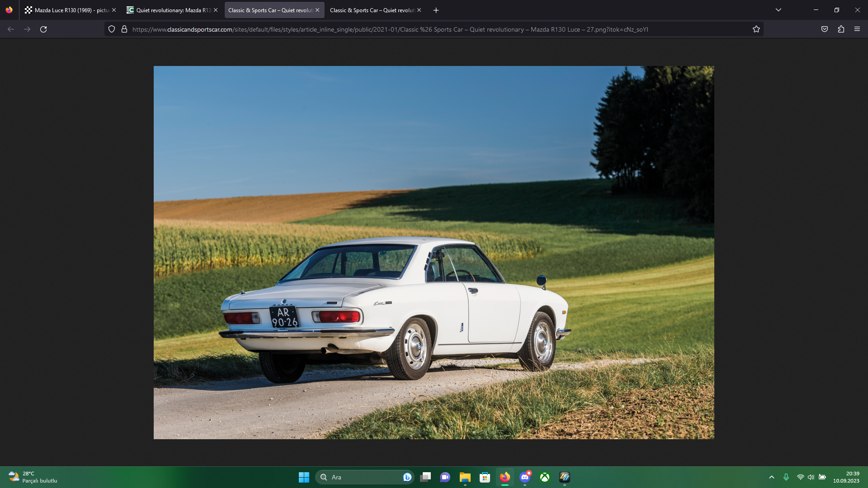
Task: Open the volume speaker tray icon
Action: 811,477
